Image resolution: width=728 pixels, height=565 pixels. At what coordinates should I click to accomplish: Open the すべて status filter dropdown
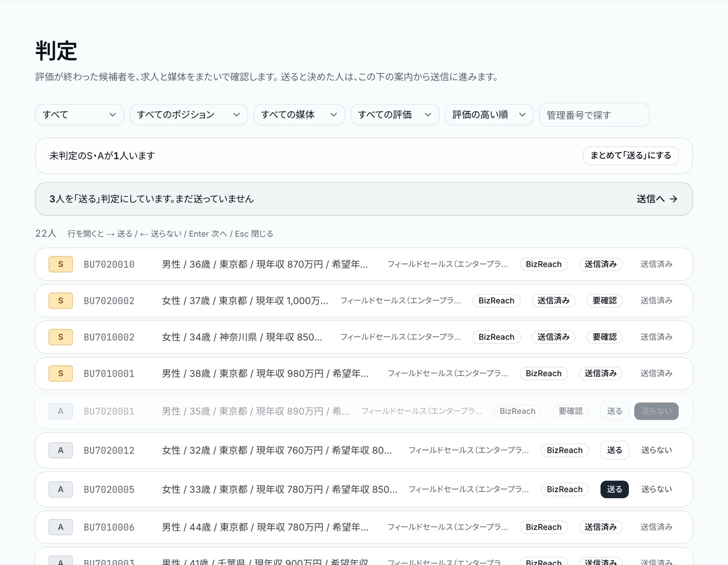(x=80, y=115)
